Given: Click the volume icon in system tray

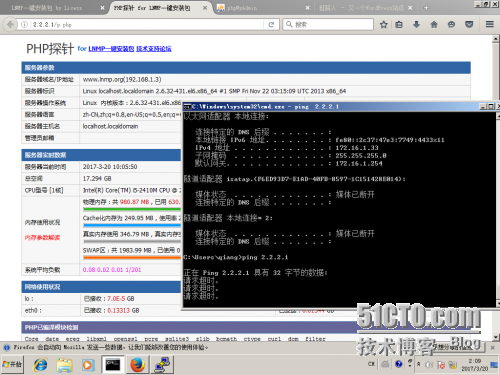Looking at the screenshot, I should click(429, 365).
